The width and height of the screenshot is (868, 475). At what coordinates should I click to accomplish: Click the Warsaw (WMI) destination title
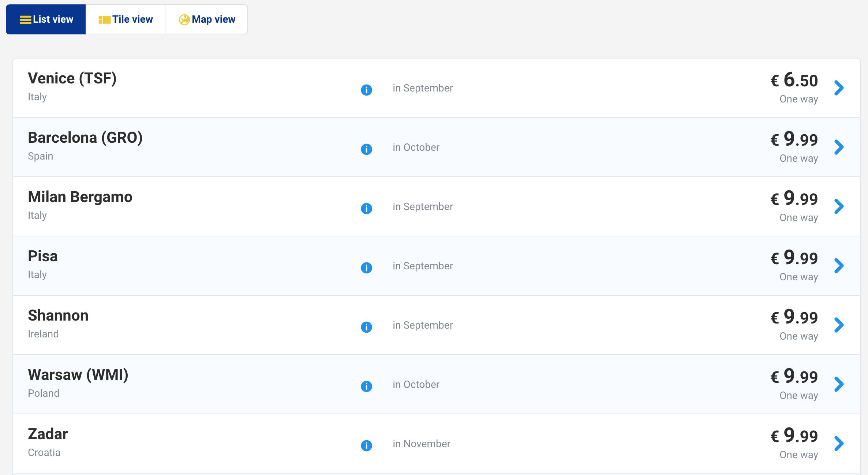coord(78,375)
